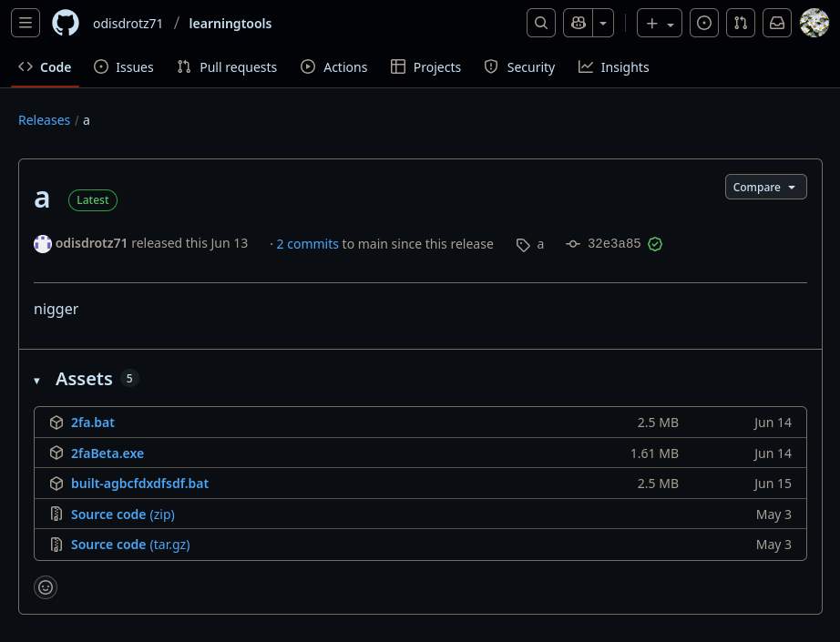Open the notifications inbox icon
Viewport: 840px width, 642px height.
(777, 24)
